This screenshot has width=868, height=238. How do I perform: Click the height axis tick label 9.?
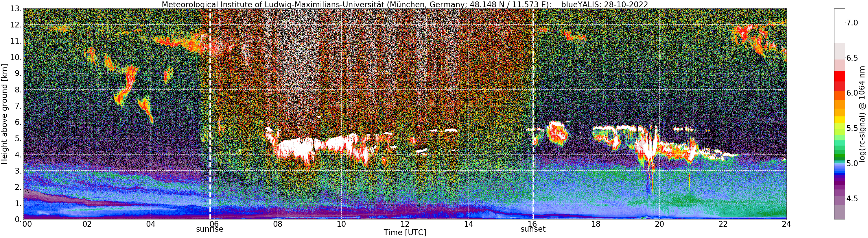(x=18, y=73)
